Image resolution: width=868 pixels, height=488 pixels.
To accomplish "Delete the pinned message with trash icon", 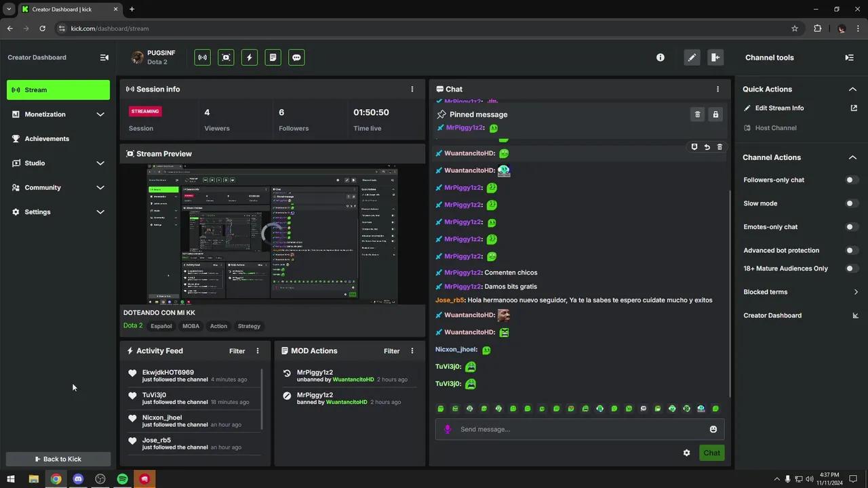I will [x=697, y=115].
